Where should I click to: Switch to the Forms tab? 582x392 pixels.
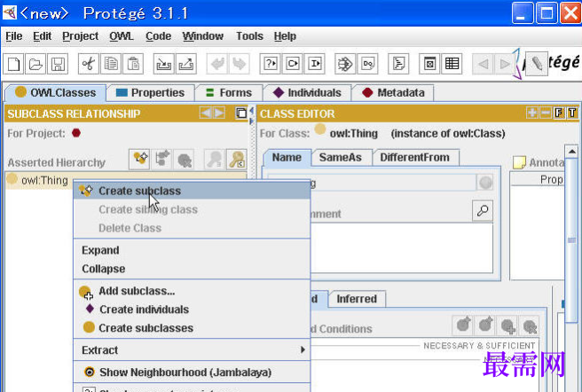pyautogui.click(x=229, y=93)
